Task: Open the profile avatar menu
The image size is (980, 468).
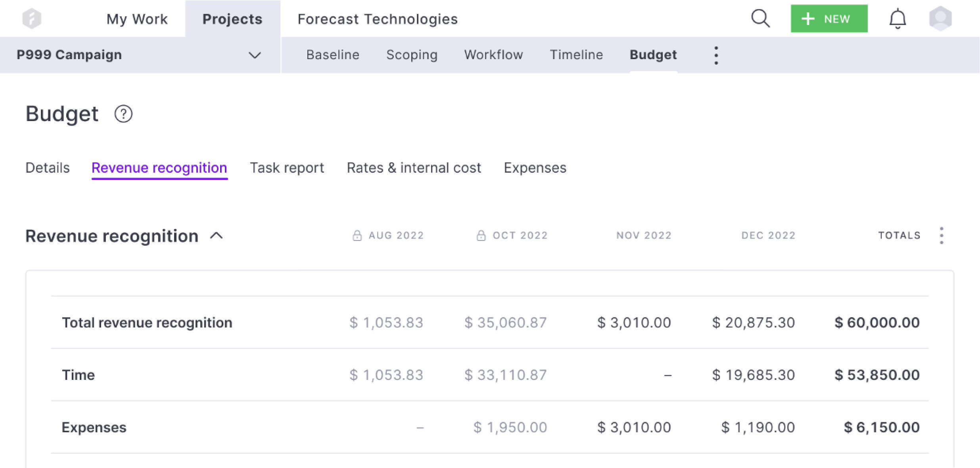Action: [940, 18]
